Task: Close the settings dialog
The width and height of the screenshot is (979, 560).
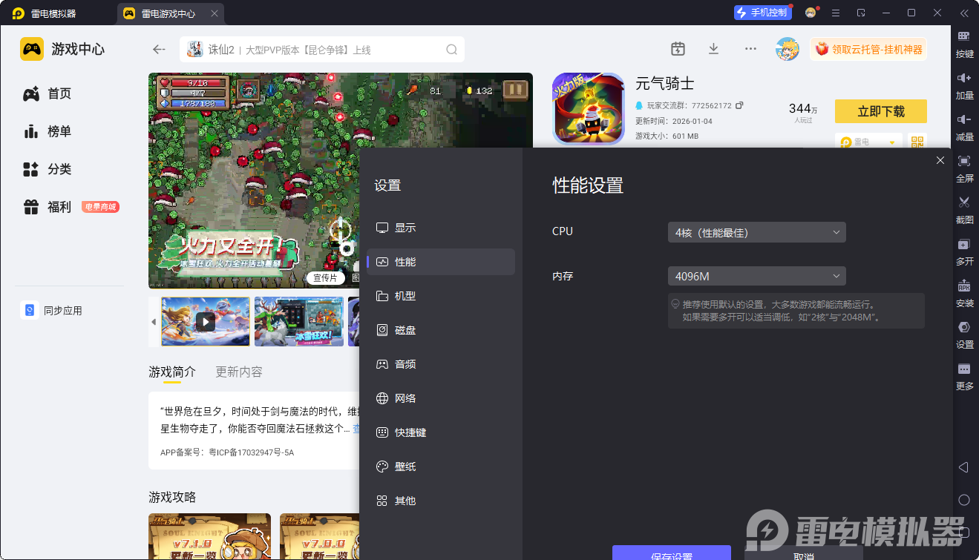Action: (940, 160)
